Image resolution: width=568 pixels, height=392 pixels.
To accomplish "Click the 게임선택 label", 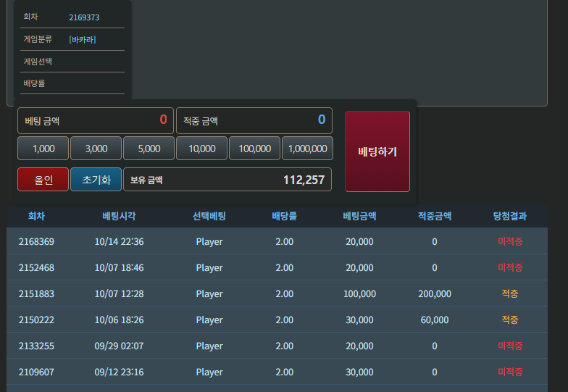I will click(x=38, y=62).
